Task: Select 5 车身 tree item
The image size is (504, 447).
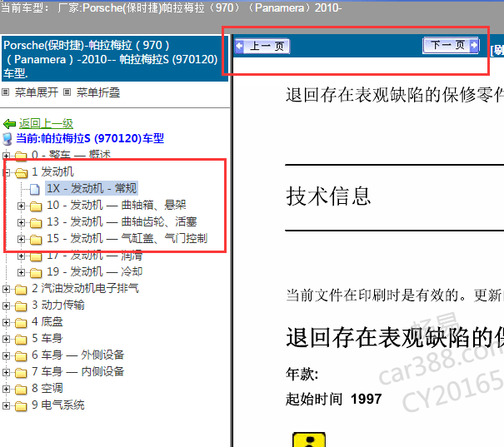Action: [x=47, y=339]
